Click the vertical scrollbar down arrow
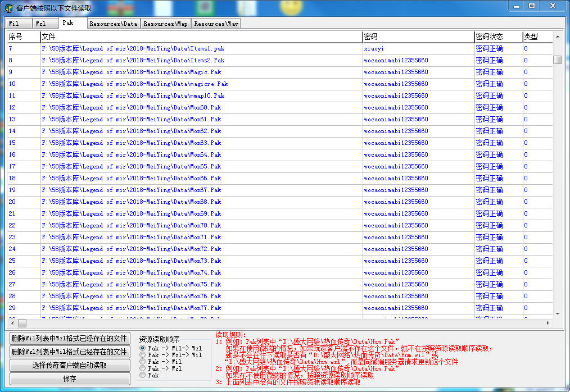Viewport: 570px width, 392px height. [x=557, y=313]
